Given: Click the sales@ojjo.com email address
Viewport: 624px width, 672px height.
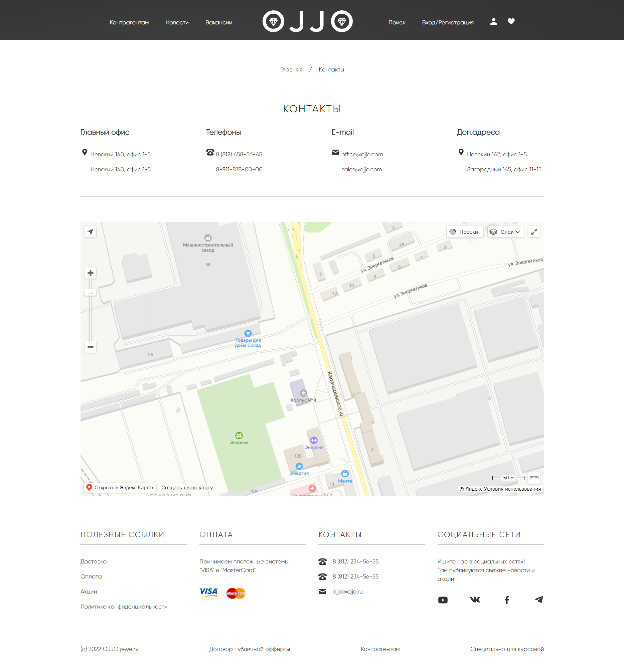Looking at the screenshot, I should tap(362, 170).
